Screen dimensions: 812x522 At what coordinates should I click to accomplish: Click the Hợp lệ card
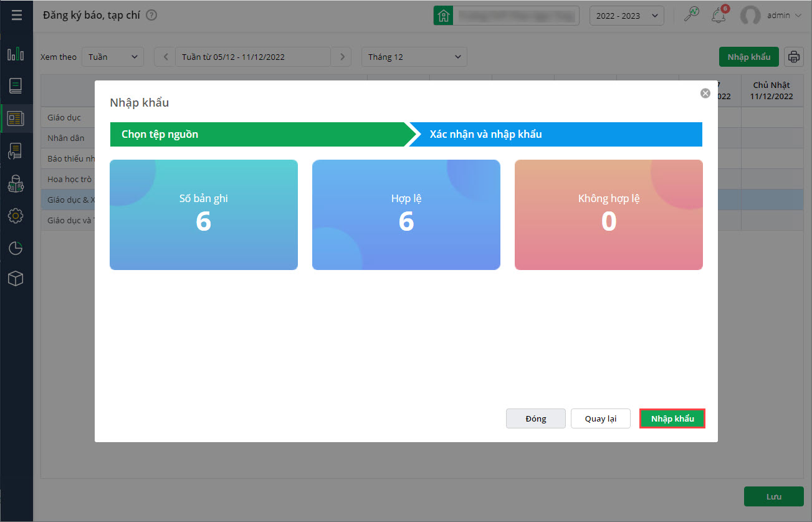pos(406,215)
